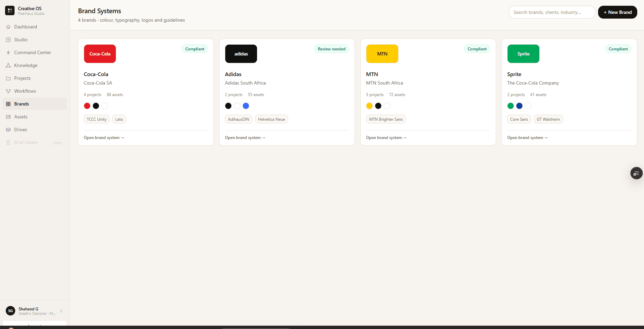Click The Coca-Cola Company subtitle
The height and width of the screenshot is (329, 644).
533,83
